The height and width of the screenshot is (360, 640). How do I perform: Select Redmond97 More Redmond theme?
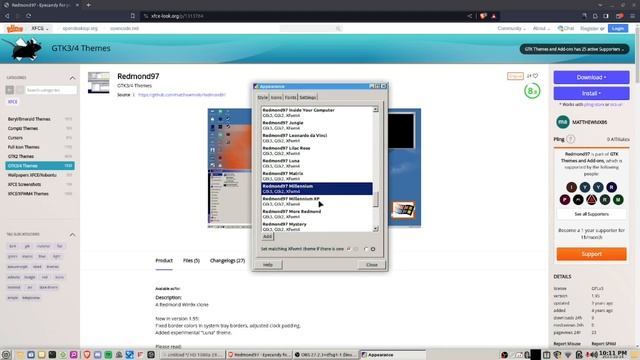click(317, 214)
